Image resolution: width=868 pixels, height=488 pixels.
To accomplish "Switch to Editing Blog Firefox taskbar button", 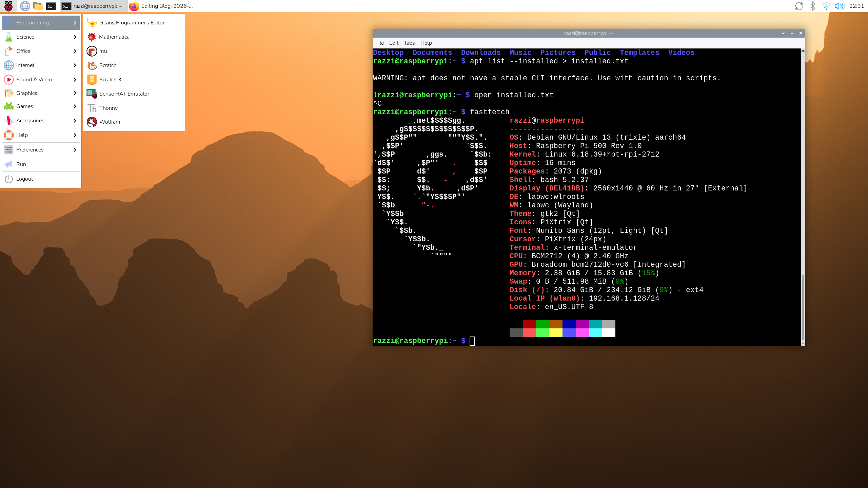I will (x=162, y=6).
